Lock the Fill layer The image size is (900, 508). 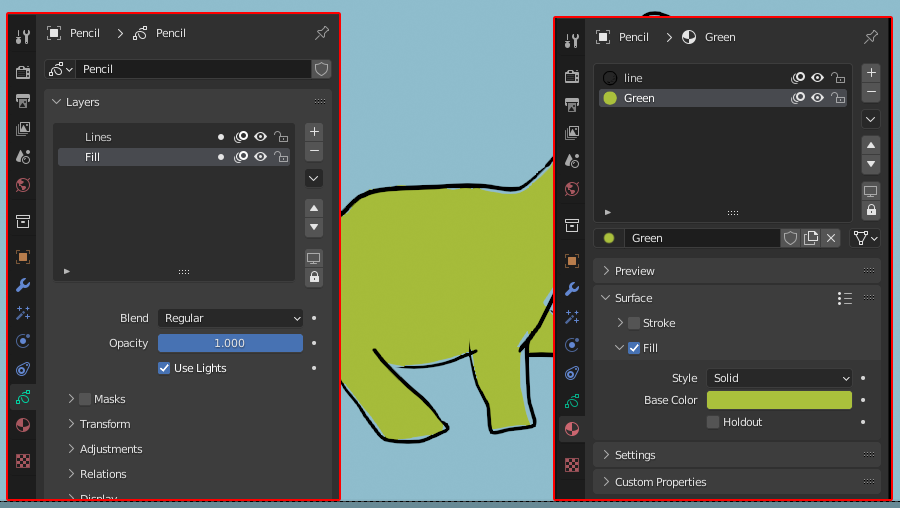click(281, 157)
